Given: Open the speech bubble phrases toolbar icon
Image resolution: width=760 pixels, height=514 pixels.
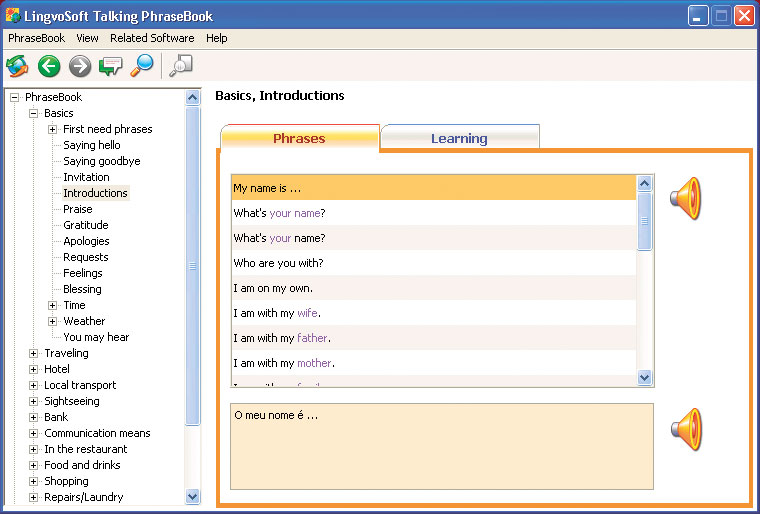Looking at the screenshot, I should click(111, 66).
